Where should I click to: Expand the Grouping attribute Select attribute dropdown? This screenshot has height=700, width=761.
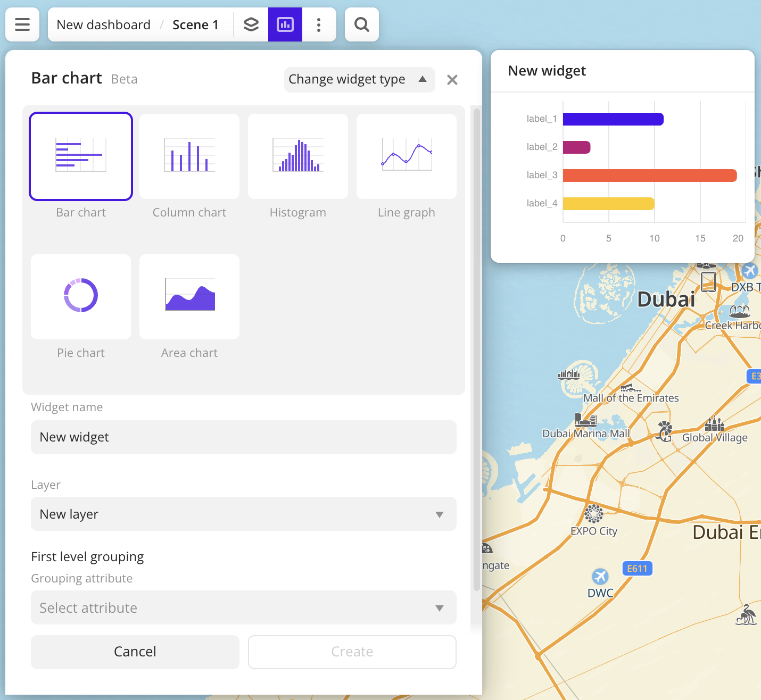(x=244, y=607)
